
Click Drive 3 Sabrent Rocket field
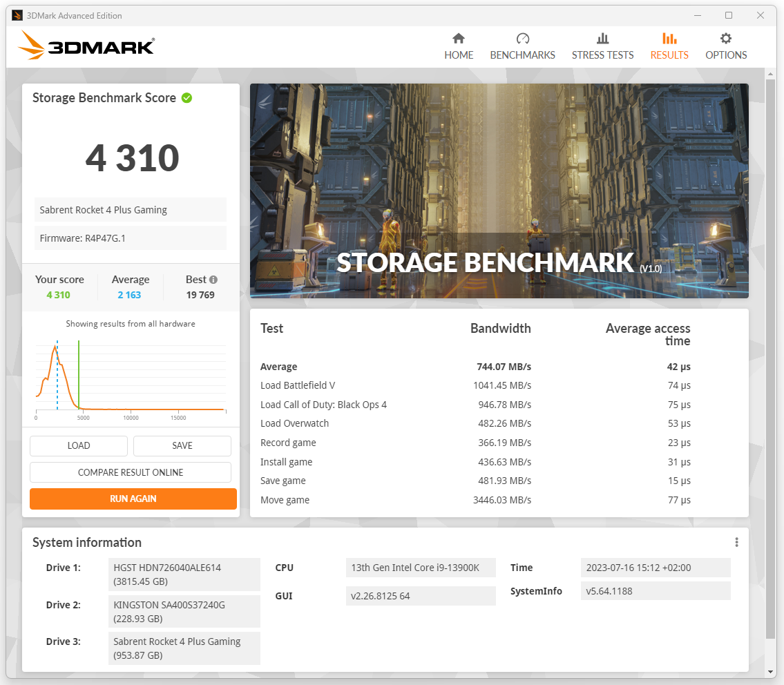click(x=184, y=648)
